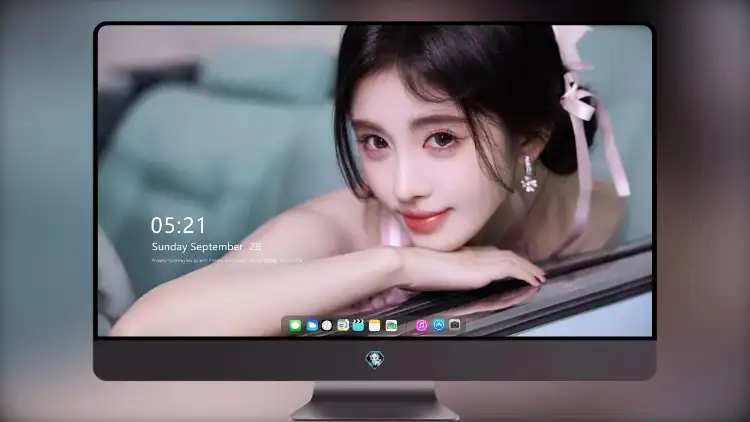Click the 05:21 clock widget
This screenshot has width=750, height=422.
tap(178, 225)
